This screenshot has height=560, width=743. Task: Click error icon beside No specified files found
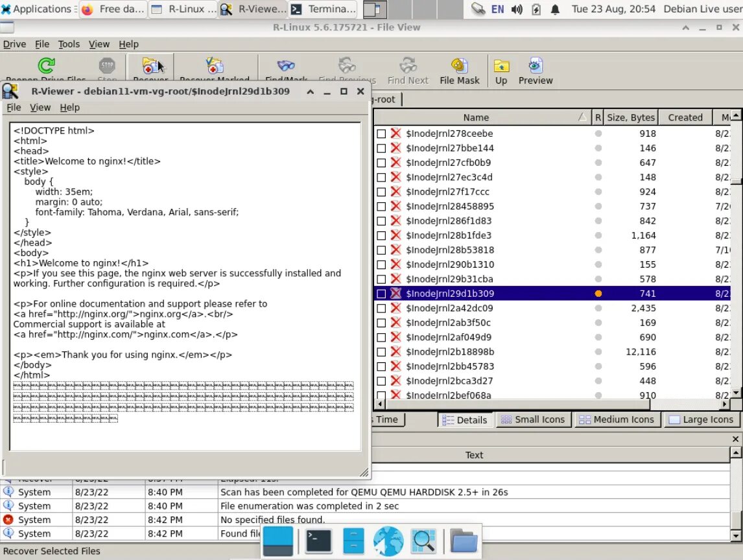[x=8, y=520]
